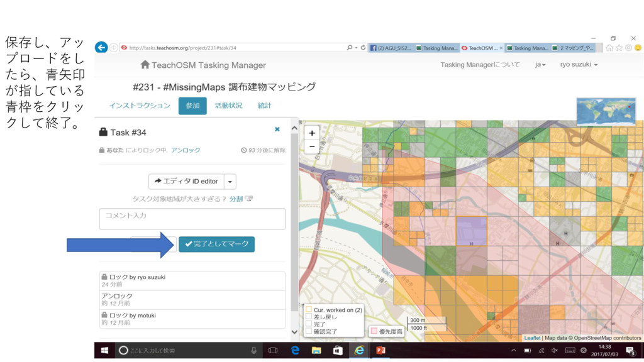The width and height of the screenshot is (644, 362).
Task: Zoom in on the map
Action: click(x=312, y=133)
